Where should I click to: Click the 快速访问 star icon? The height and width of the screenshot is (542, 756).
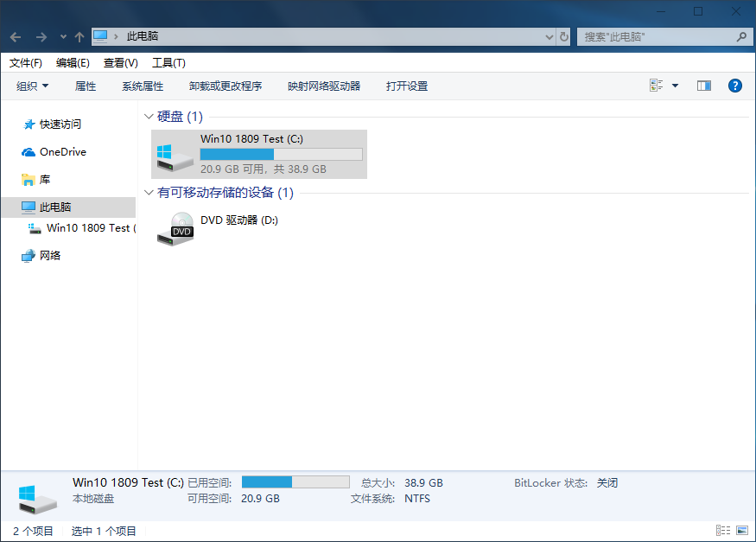pyautogui.click(x=29, y=124)
